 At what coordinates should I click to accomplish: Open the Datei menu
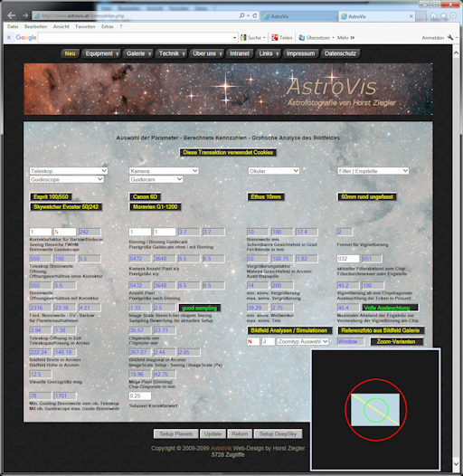point(13,27)
